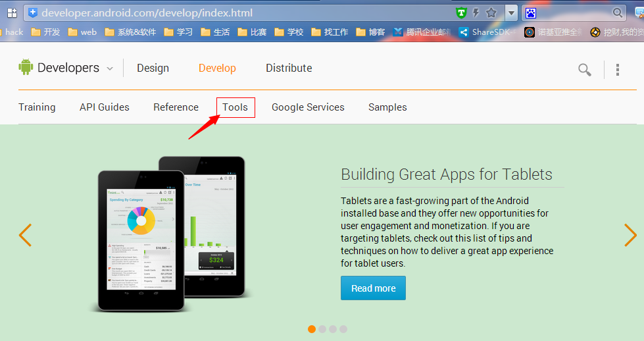
Task: Select the first orange carousel dot
Action: point(312,329)
